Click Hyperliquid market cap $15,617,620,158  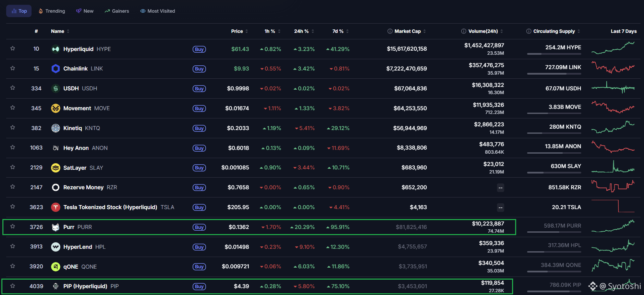[407, 49]
